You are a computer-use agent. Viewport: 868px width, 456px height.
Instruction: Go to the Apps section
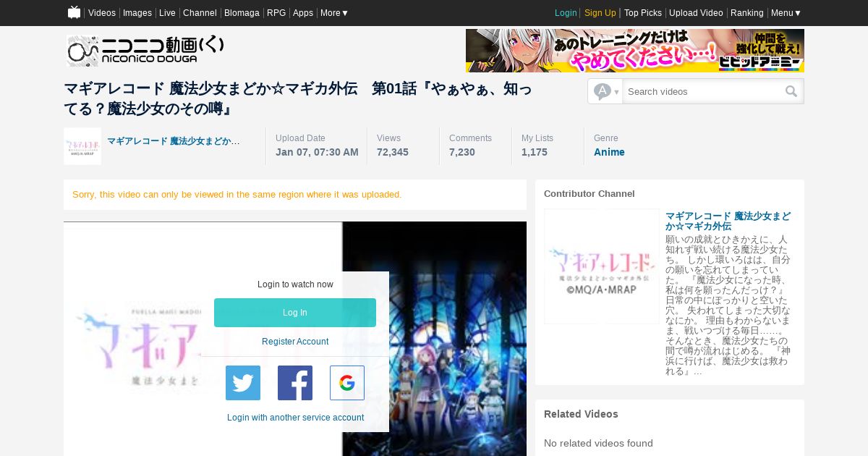coord(303,13)
